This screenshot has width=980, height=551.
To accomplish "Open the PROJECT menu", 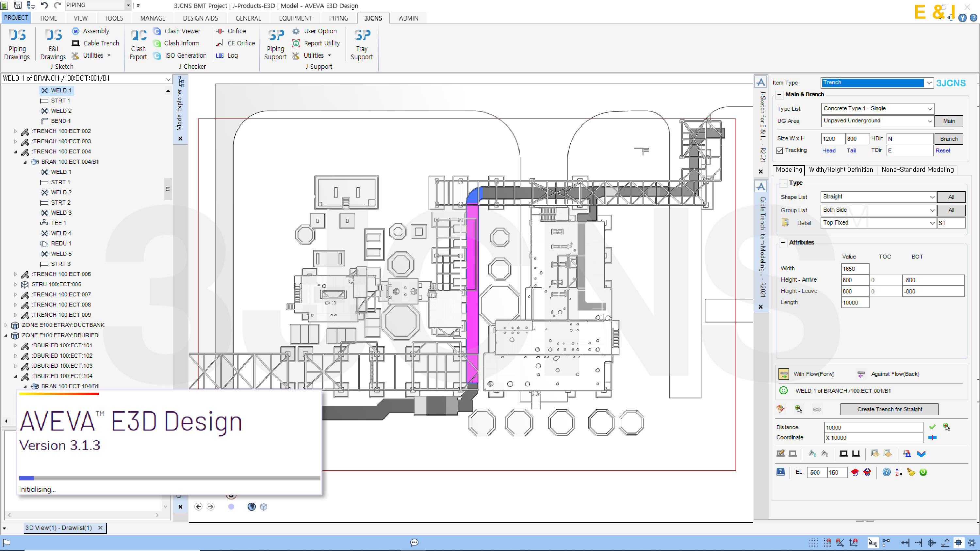I will click(16, 18).
